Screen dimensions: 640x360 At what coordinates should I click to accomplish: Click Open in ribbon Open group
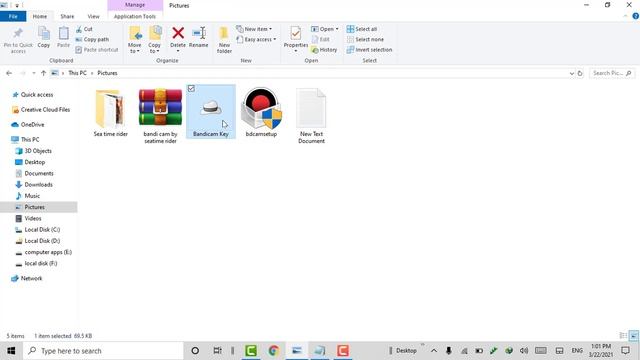[324, 29]
